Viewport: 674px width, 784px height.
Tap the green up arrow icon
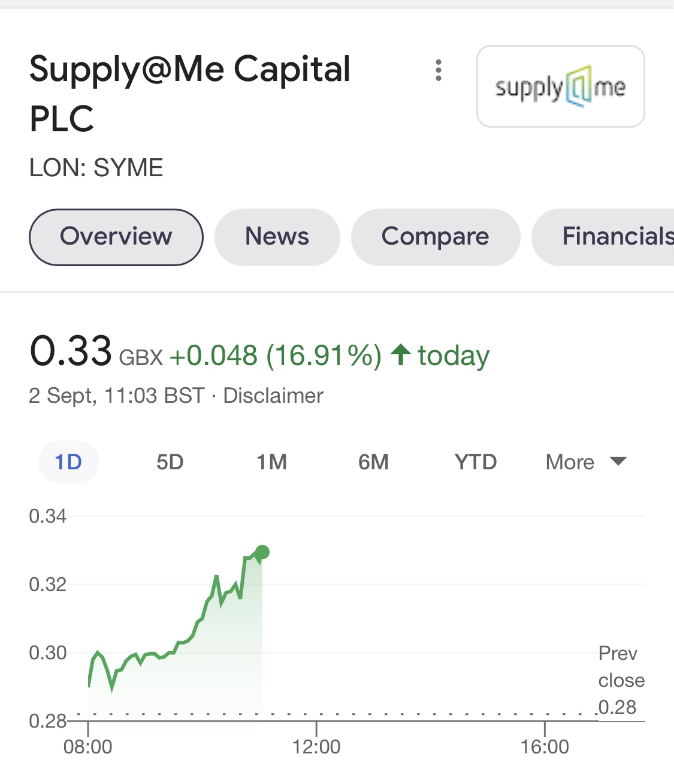click(x=400, y=354)
